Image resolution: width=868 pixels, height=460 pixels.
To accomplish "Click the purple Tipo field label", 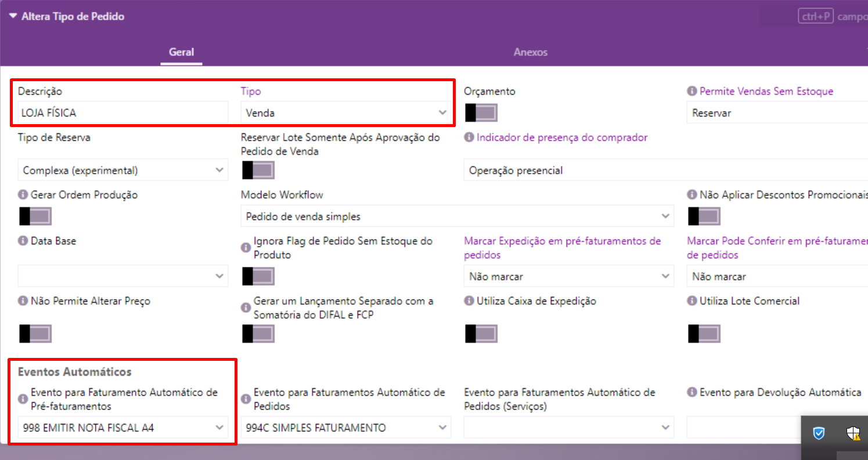I will point(251,91).
